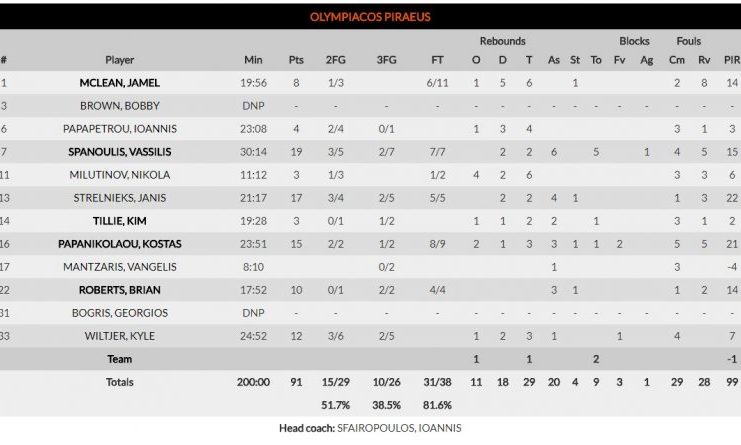Click MANTZARIS, VANGELIS player name
The image size is (741, 445).
coord(119,267)
